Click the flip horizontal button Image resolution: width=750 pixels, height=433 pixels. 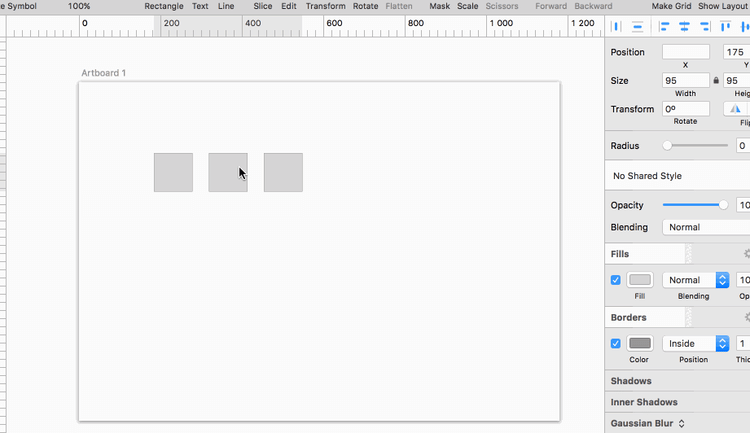point(736,109)
